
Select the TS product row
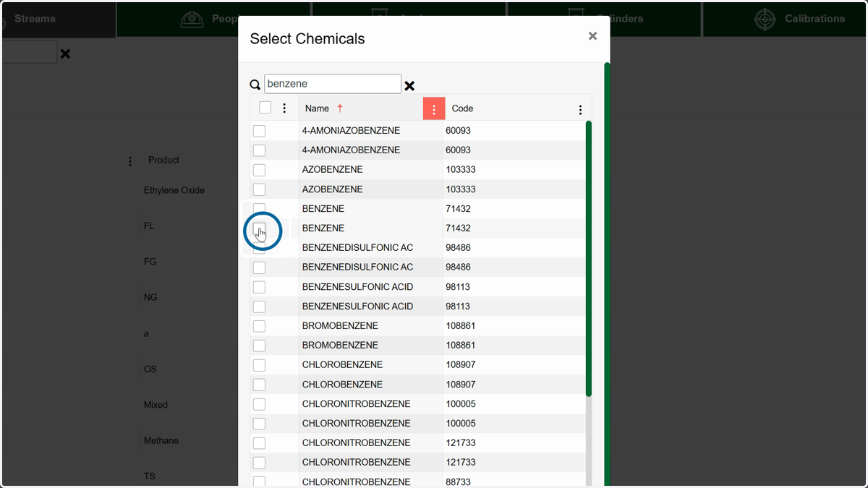click(x=149, y=476)
